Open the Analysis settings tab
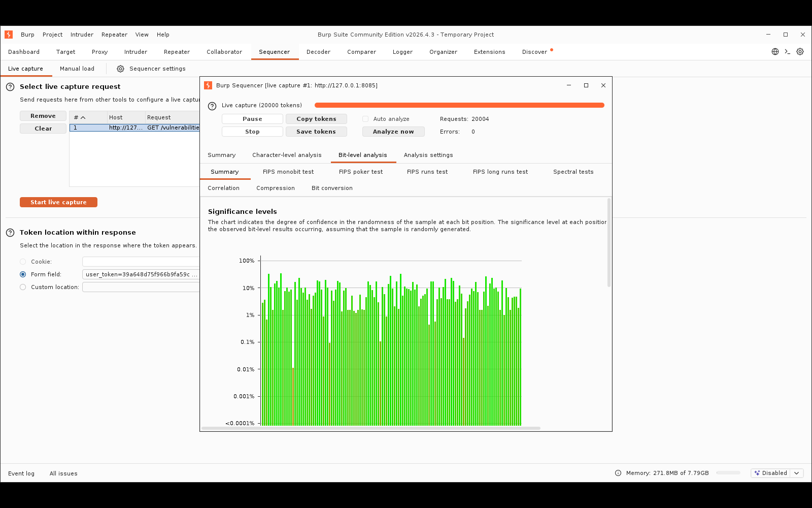812x508 pixels. click(x=428, y=155)
